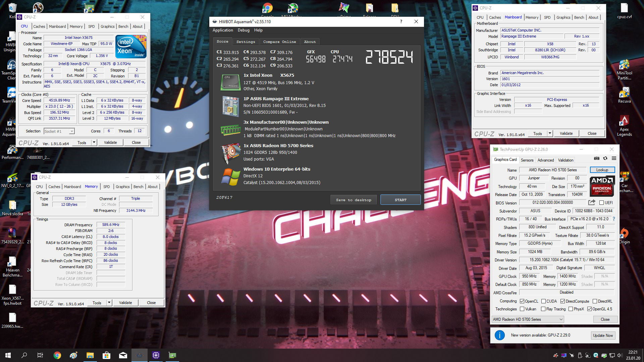Image resolution: width=644 pixels, height=362 pixels.
Task: Open the Start menu
Action: click(x=8, y=355)
